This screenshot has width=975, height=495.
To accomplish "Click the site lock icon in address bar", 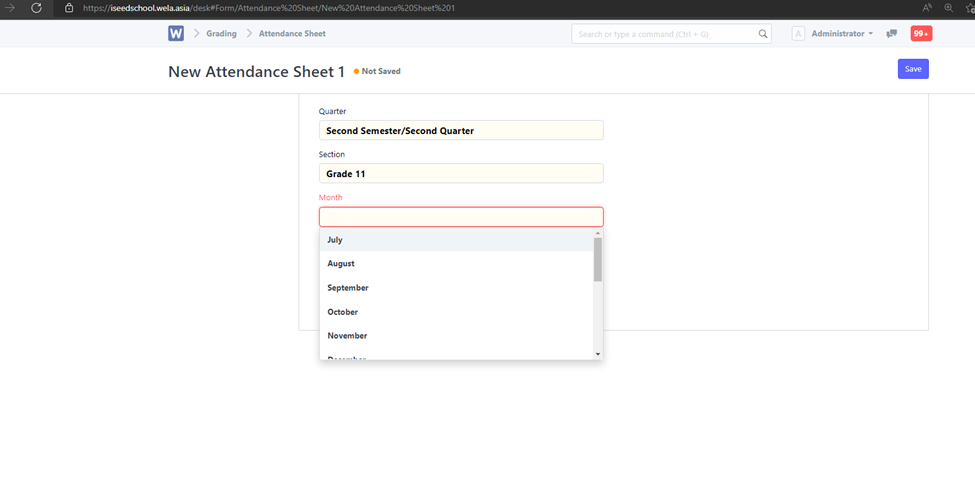I will point(69,7).
